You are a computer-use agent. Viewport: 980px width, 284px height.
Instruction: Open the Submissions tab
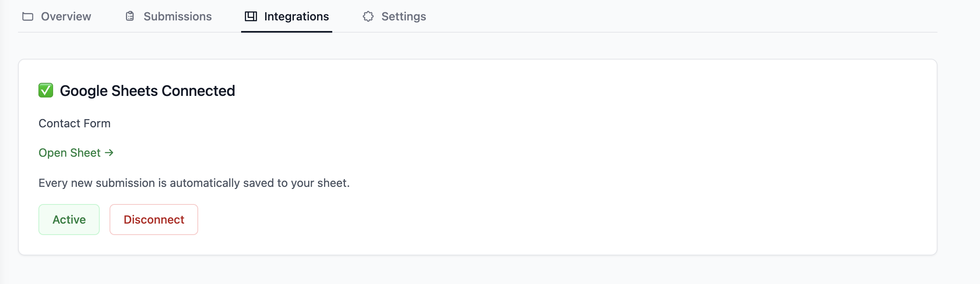(177, 17)
